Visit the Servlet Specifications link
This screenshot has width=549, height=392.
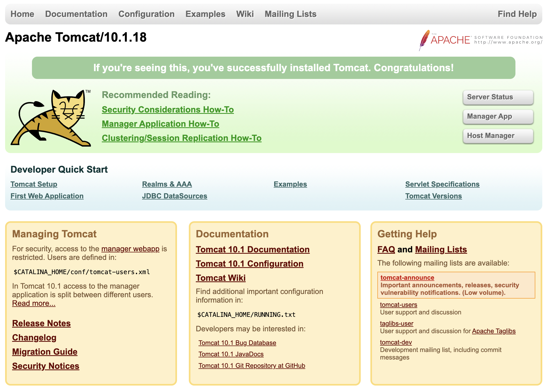(x=442, y=184)
